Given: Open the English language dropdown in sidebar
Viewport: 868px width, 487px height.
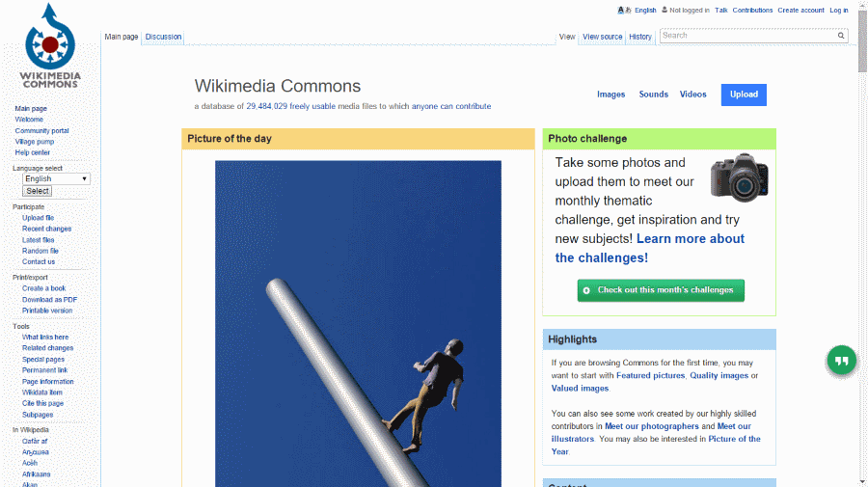Looking at the screenshot, I should pos(56,178).
